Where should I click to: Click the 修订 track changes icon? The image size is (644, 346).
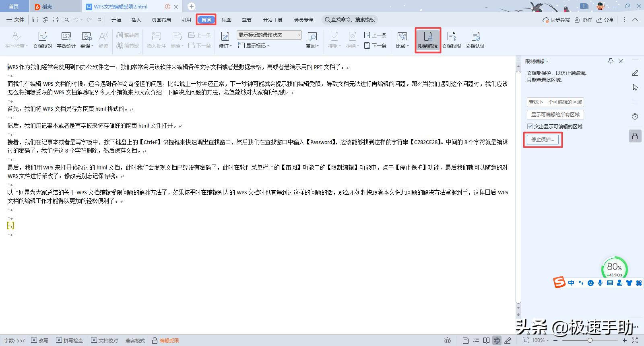(x=225, y=37)
